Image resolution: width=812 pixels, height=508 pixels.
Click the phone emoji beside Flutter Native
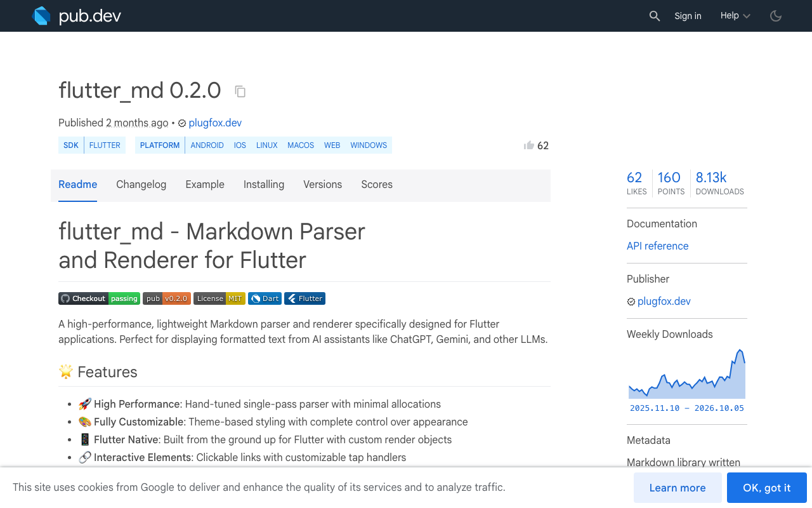coord(85,440)
